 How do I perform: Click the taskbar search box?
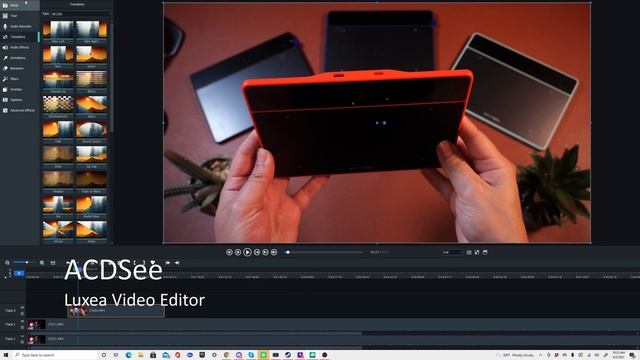pyautogui.click(x=55, y=355)
